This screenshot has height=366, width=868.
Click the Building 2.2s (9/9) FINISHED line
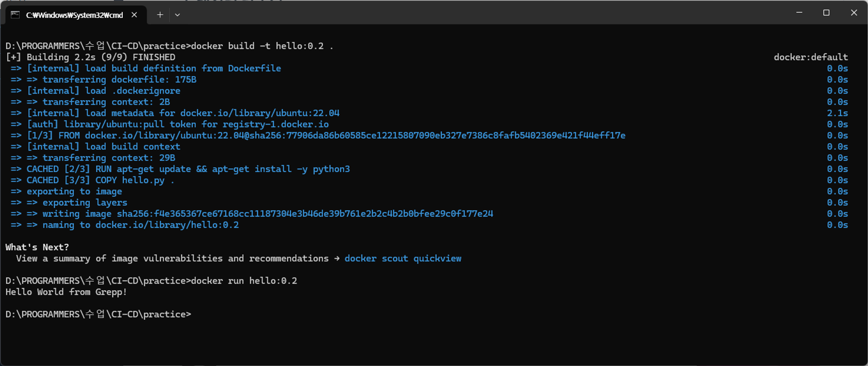[90, 57]
